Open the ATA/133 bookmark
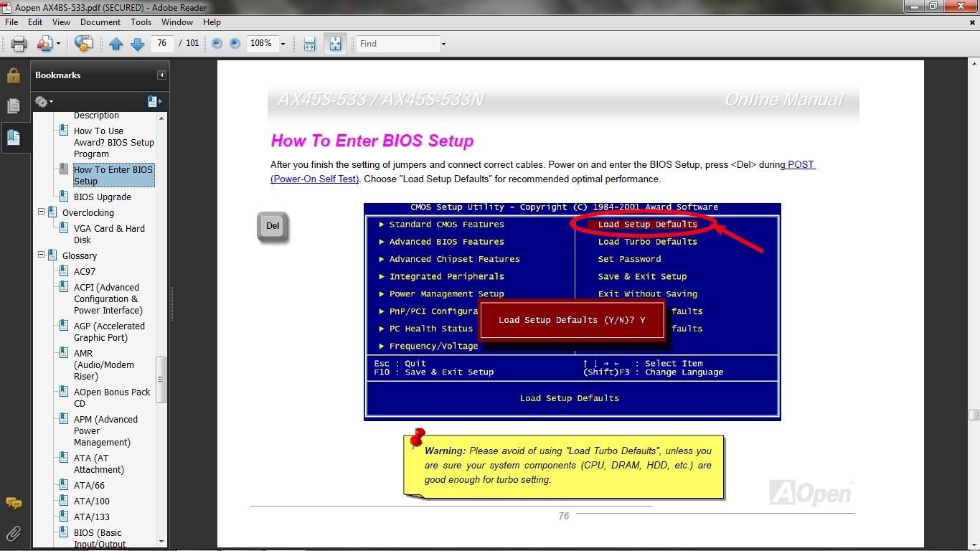 92,517
